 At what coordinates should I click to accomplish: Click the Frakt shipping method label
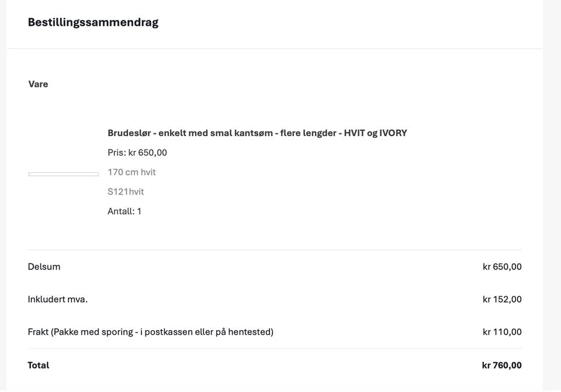(151, 332)
